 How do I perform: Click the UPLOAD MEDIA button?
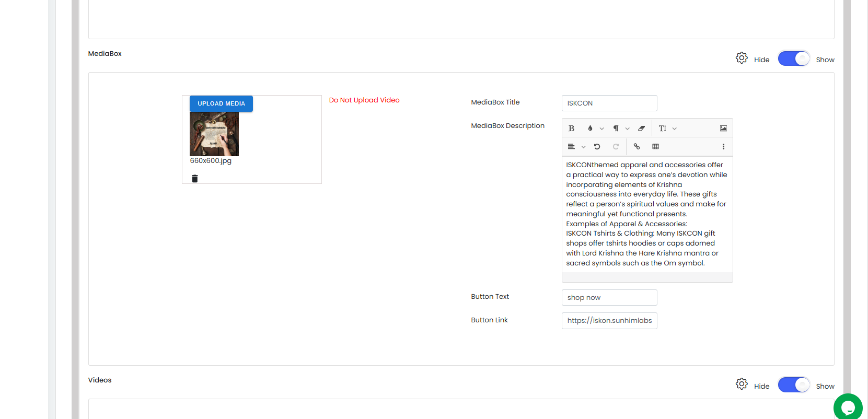pyautogui.click(x=221, y=103)
